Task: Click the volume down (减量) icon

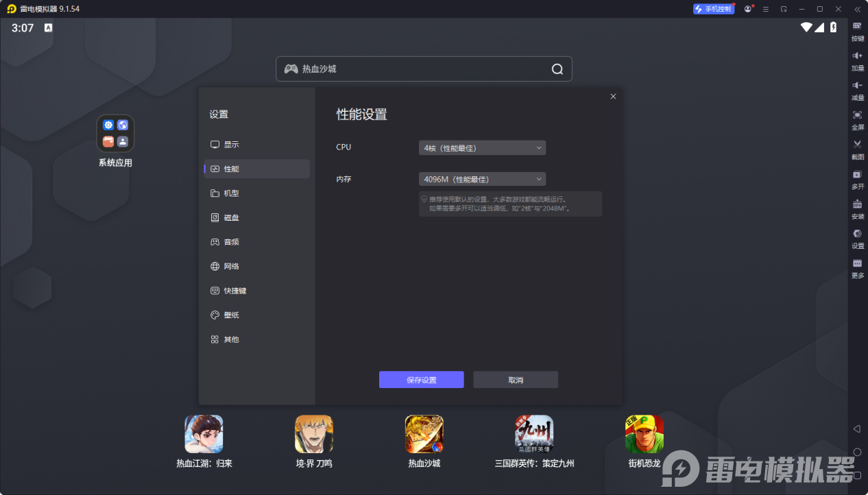Action: coord(856,90)
